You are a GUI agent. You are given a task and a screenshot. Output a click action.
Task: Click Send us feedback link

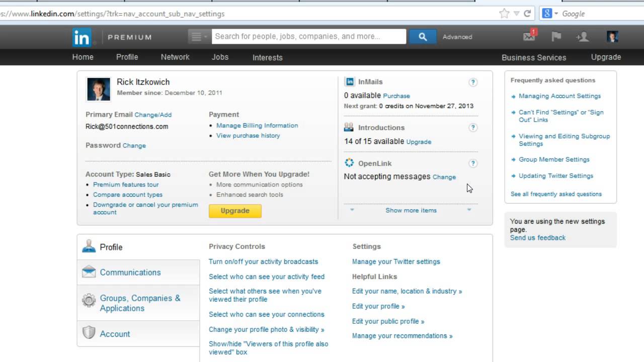(x=538, y=238)
